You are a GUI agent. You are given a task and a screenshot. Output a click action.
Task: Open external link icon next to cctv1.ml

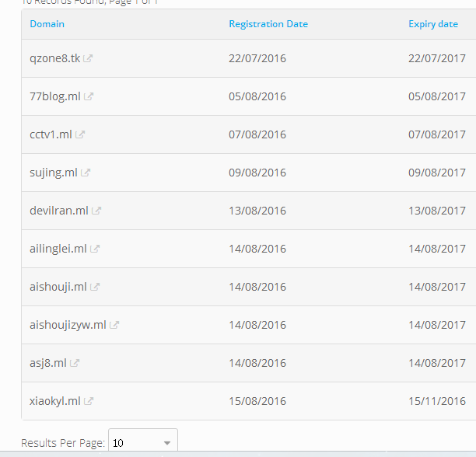[x=80, y=134]
